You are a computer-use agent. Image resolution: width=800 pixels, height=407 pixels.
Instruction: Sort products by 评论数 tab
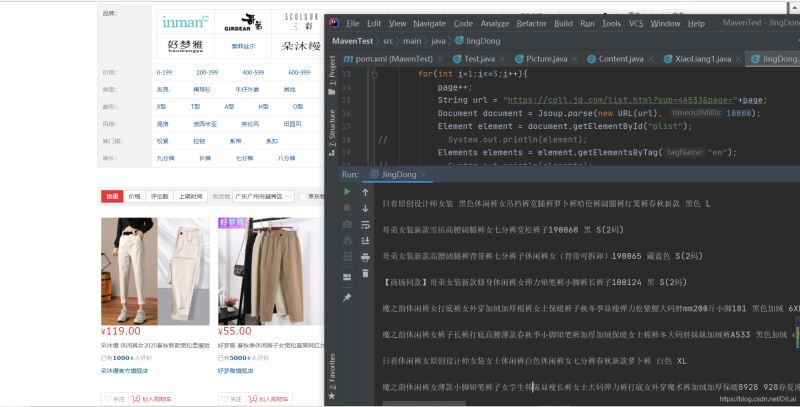click(x=159, y=196)
